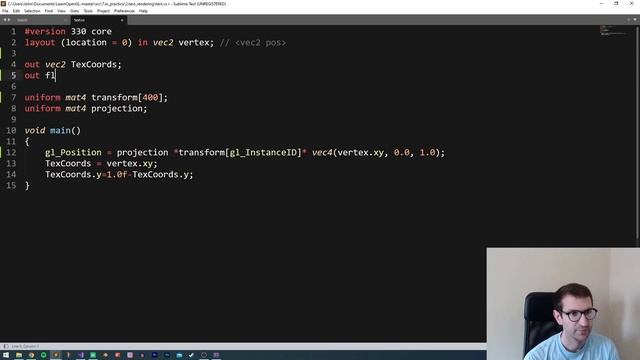Open the green circle taskbar app
Viewport: 640px width, 360px height.
[44, 355]
